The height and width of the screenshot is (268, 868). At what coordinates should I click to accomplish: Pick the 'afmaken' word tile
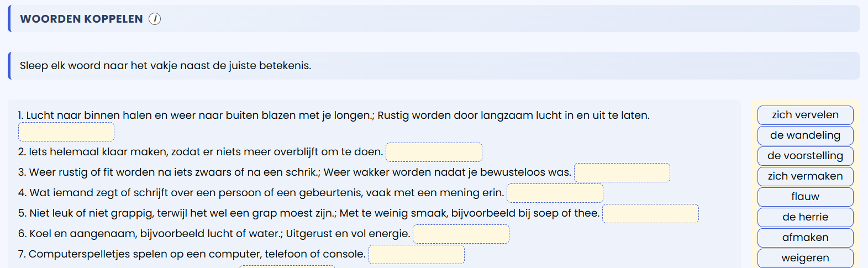click(805, 238)
